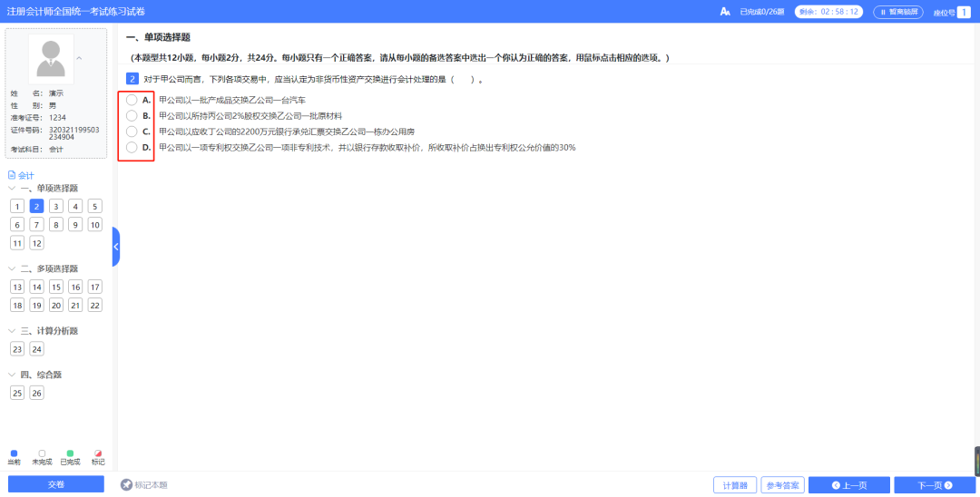Image resolution: width=980 pixels, height=497 pixels.
Task: Go to question 11
Action: click(17, 243)
